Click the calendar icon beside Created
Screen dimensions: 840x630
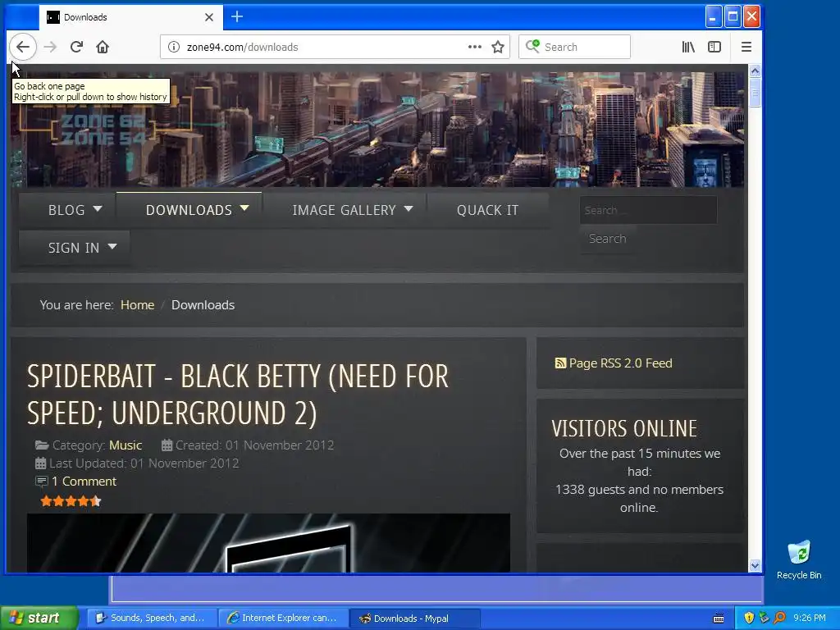(167, 445)
